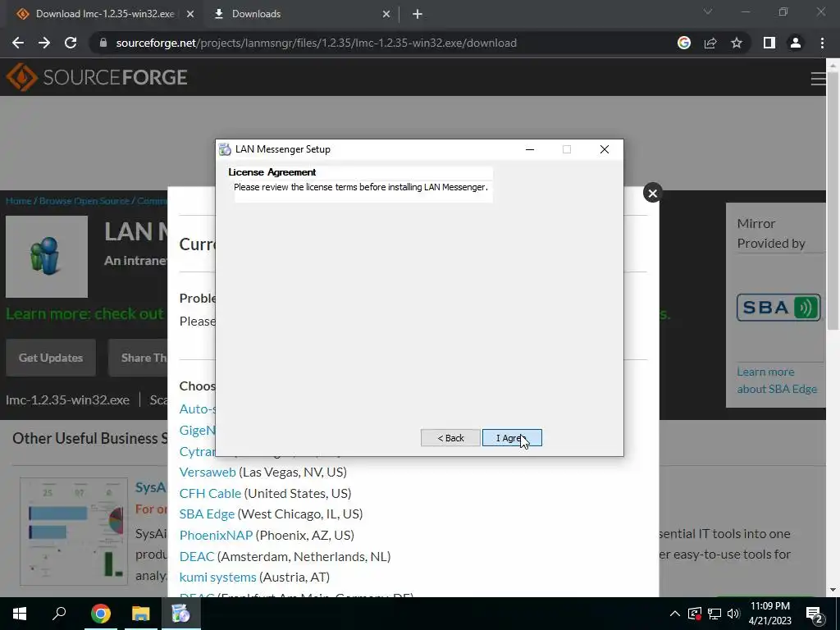Go back with the < Back button
840x630 pixels.
click(x=450, y=438)
